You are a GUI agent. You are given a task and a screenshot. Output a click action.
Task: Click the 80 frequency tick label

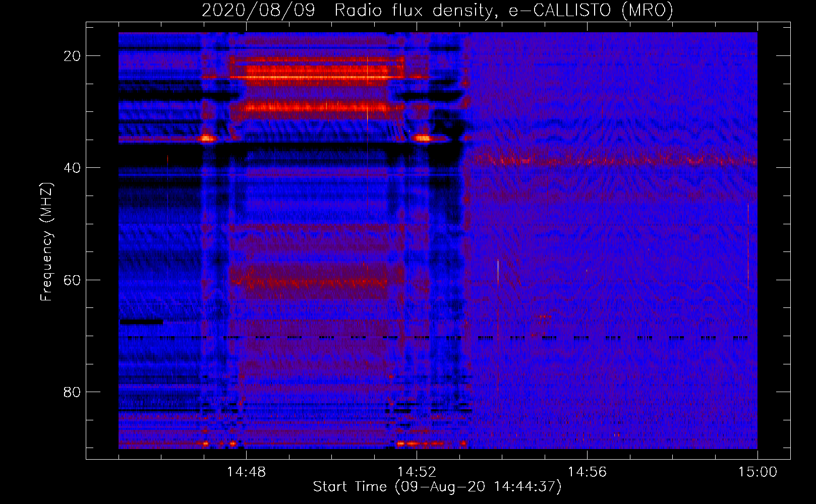pyautogui.click(x=72, y=392)
